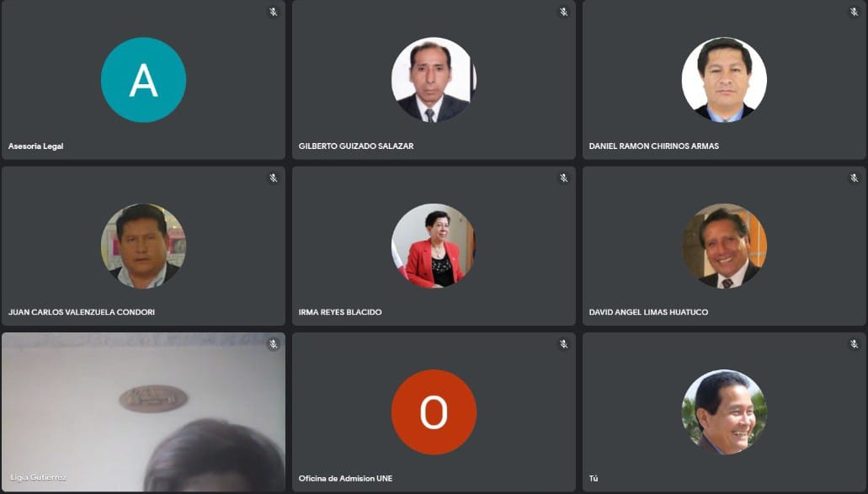
Task: Click the Tú participant profile photo
Action: coord(724,412)
